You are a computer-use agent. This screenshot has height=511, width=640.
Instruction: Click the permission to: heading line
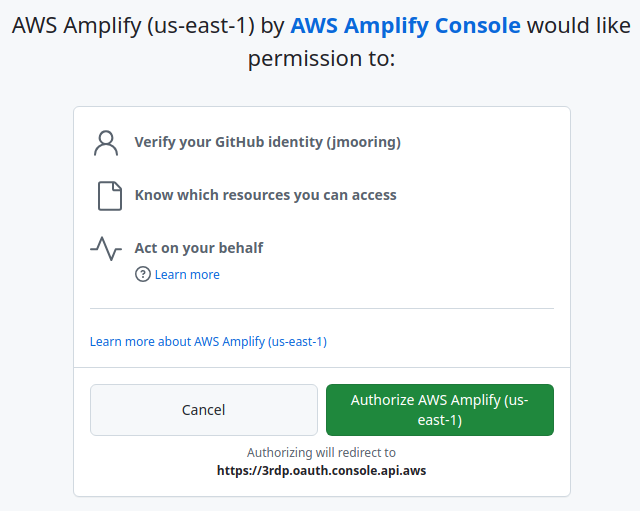coord(321,60)
